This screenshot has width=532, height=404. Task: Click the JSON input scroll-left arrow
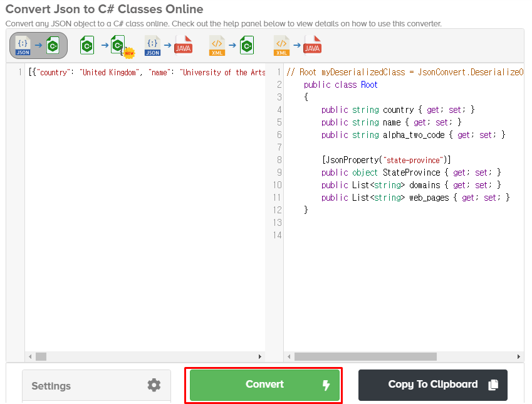(30, 356)
